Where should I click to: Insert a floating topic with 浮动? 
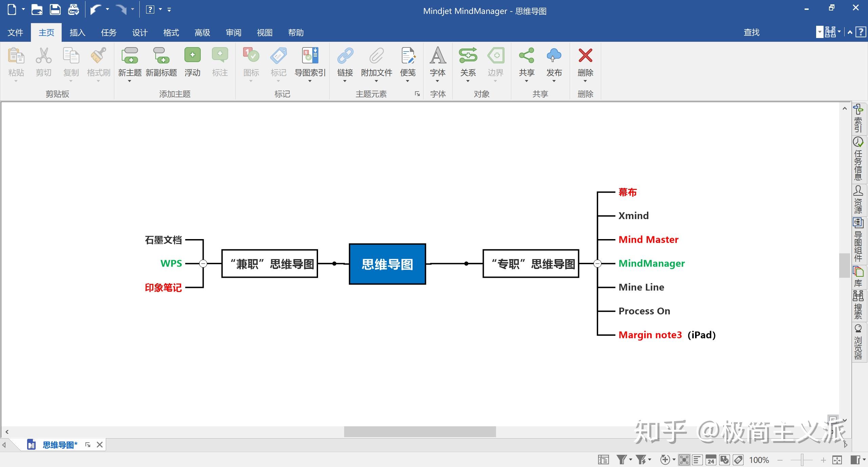pyautogui.click(x=192, y=63)
